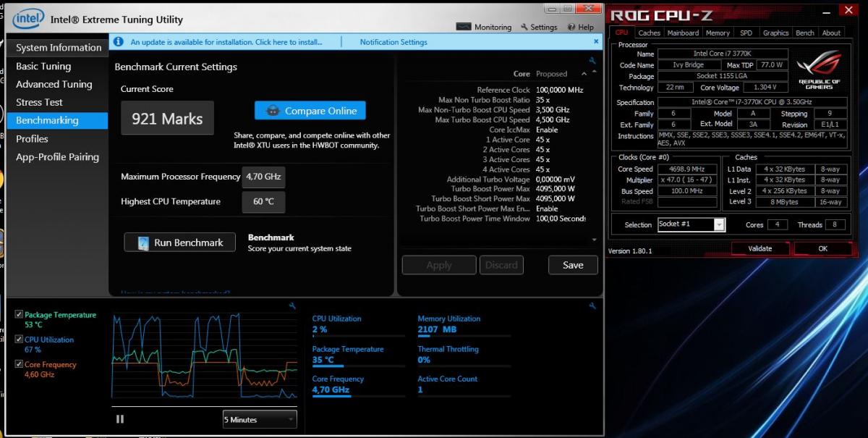Click the Discard button

pyautogui.click(x=501, y=265)
